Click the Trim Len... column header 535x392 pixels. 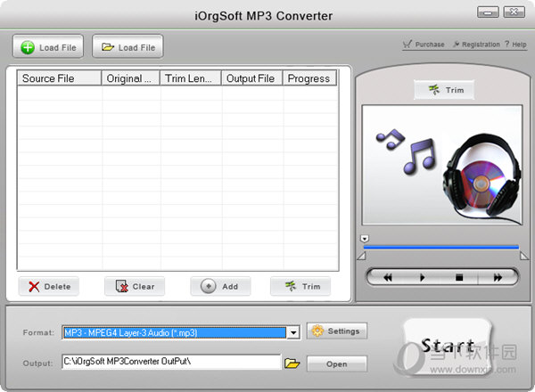(x=191, y=78)
